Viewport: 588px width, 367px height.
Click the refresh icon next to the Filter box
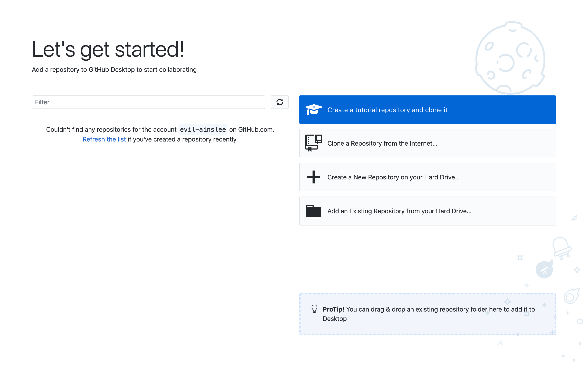point(280,102)
